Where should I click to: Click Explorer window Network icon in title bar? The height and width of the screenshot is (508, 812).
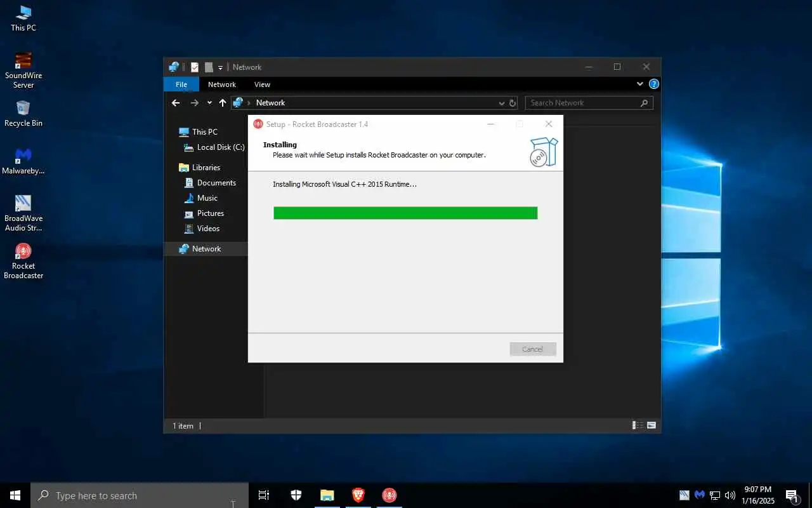click(x=174, y=67)
